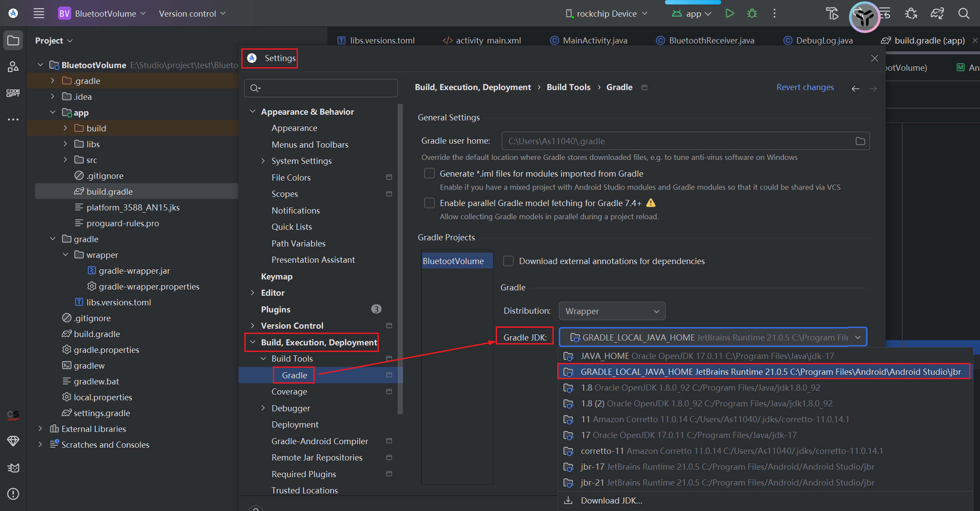
Task: Select GRADLE_LOCAL_JAVA_HOME JetBrains Runtime option
Action: click(765, 372)
